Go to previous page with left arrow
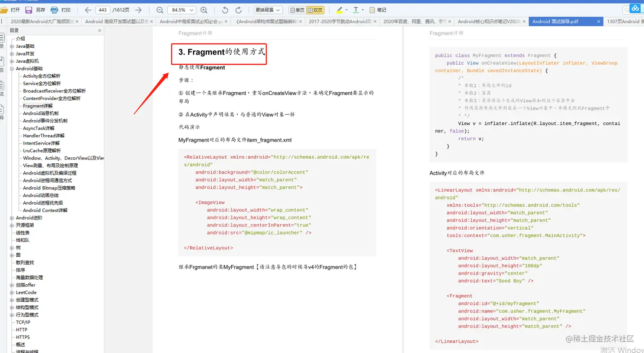The width and height of the screenshot is (644, 353). point(88,10)
